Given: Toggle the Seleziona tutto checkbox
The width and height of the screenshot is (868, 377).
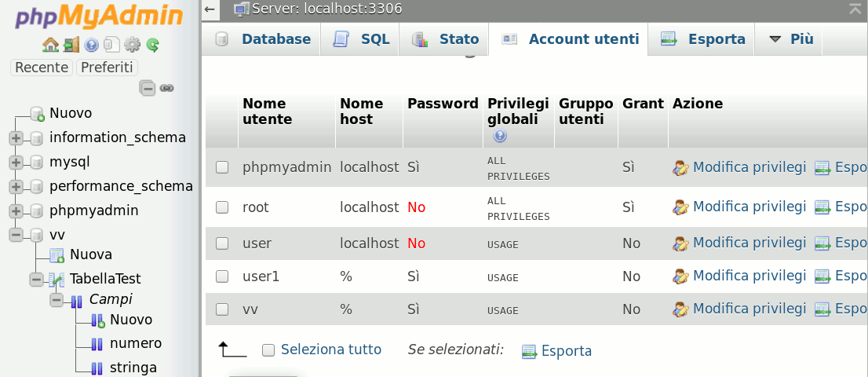Looking at the screenshot, I should pyautogui.click(x=268, y=350).
